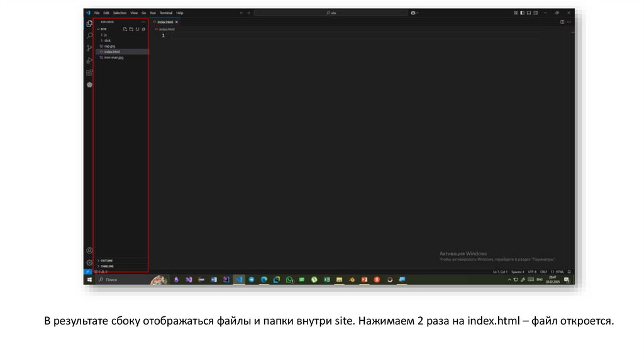Open the Source Control view
The image size is (644, 361).
(89, 48)
